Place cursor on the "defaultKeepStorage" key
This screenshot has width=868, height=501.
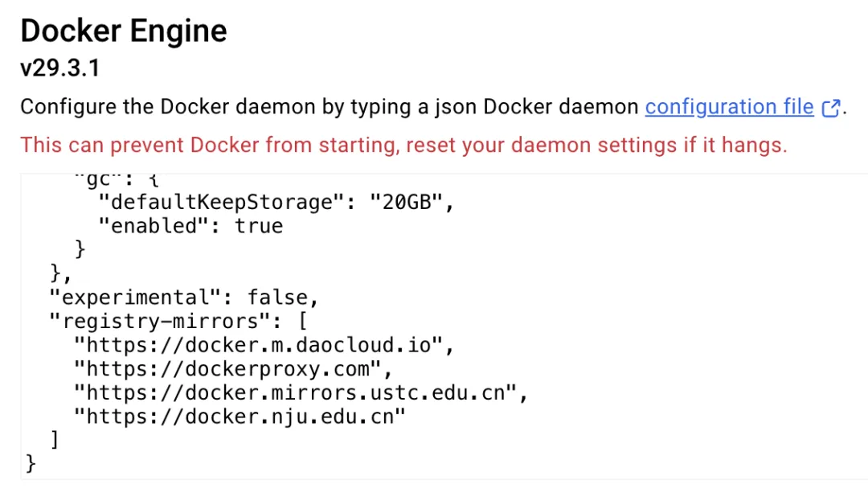215,203
